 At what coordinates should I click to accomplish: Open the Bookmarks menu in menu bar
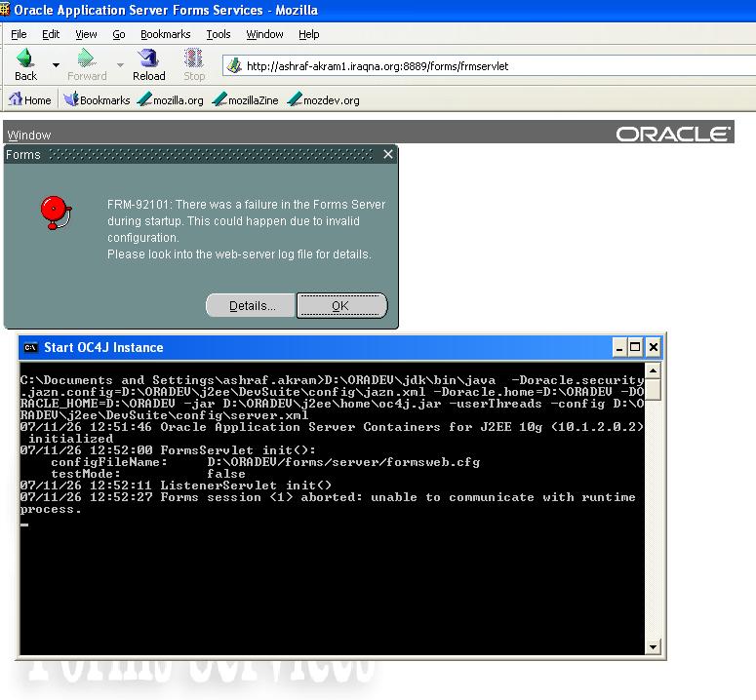coord(166,34)
